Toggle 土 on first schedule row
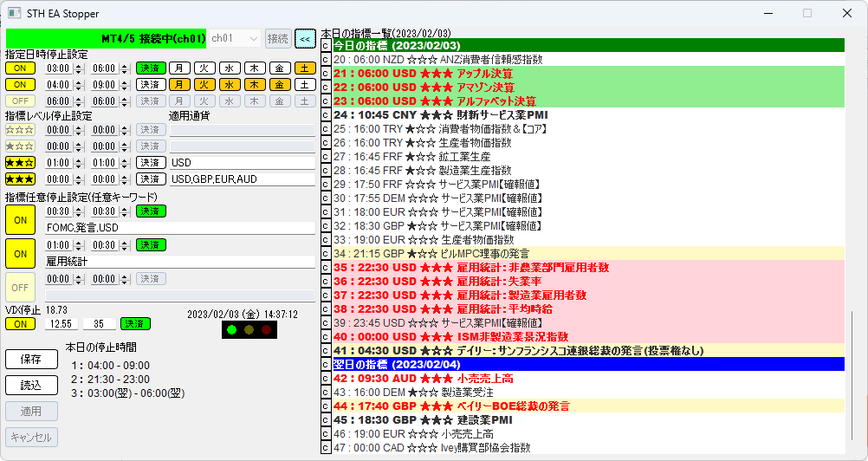868x461 pixels. pos(305,68)
